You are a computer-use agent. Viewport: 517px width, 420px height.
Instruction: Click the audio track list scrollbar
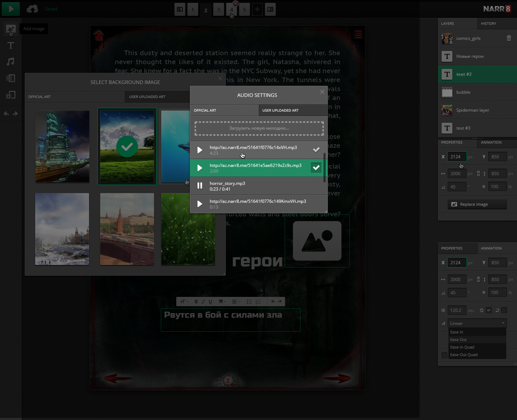tap(325, 168)
